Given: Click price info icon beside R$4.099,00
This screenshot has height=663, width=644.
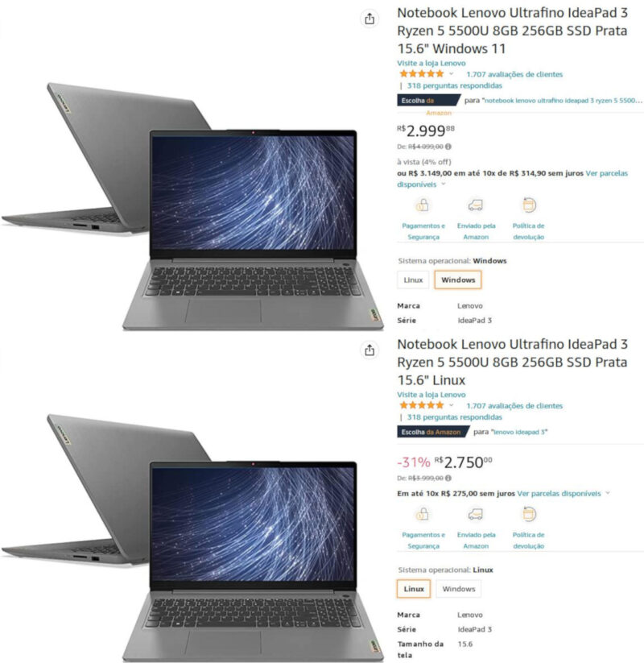Looking at the screenshot, I should [x=448, y=147].
